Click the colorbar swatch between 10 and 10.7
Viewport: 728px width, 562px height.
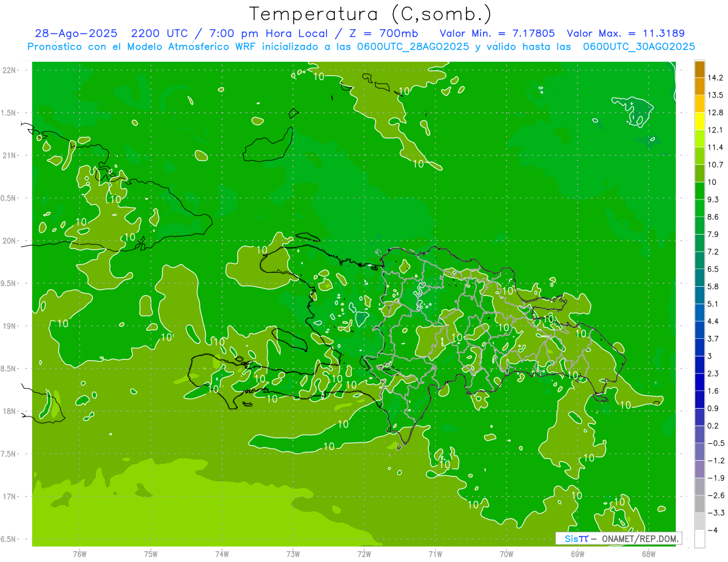click(699, 173)
